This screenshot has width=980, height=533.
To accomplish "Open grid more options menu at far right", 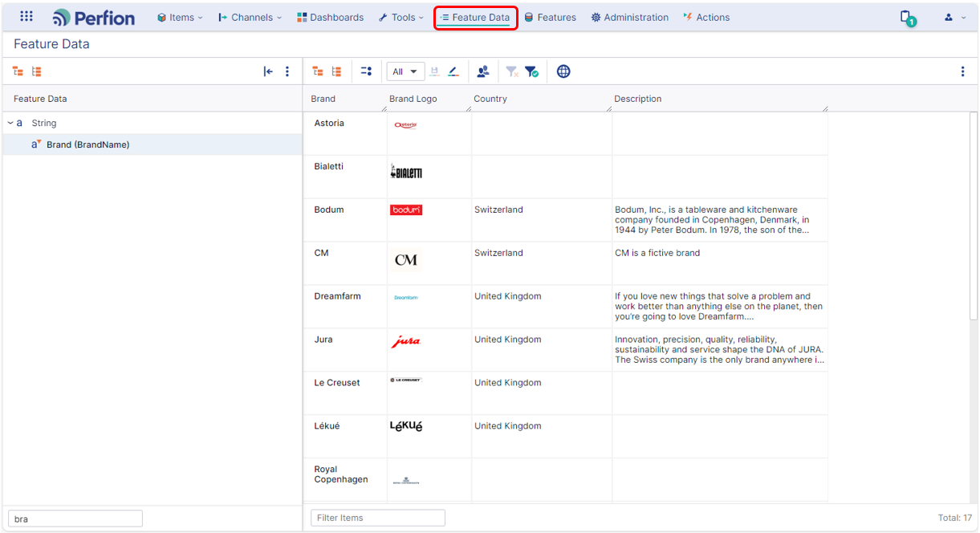I will pos(962,71).
